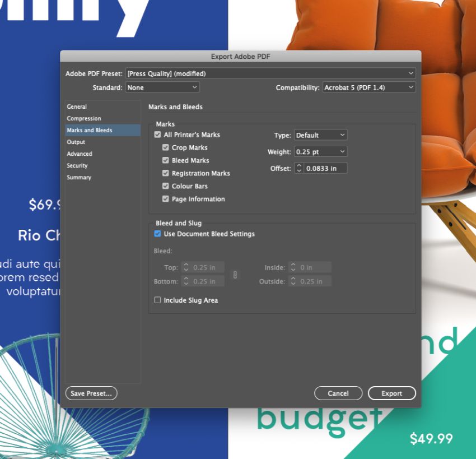
Task: Uncheck the Crop Marks checkbox
Action: (x=165, y=147)
